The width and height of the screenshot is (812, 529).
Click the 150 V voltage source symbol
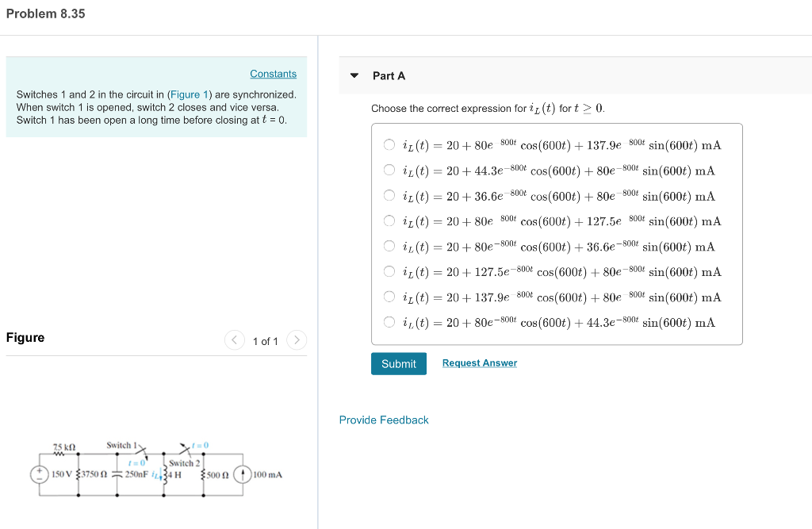39,474
